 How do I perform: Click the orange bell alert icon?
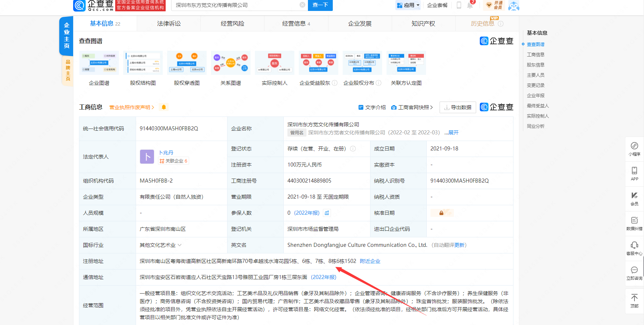pos(164,107)
